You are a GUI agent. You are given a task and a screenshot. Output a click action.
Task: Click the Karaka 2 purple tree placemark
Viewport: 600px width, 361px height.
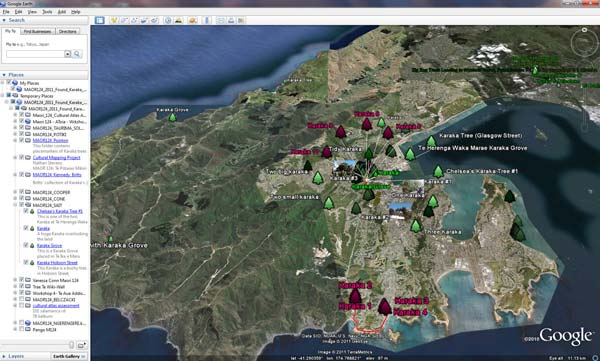tap(355, 297)
